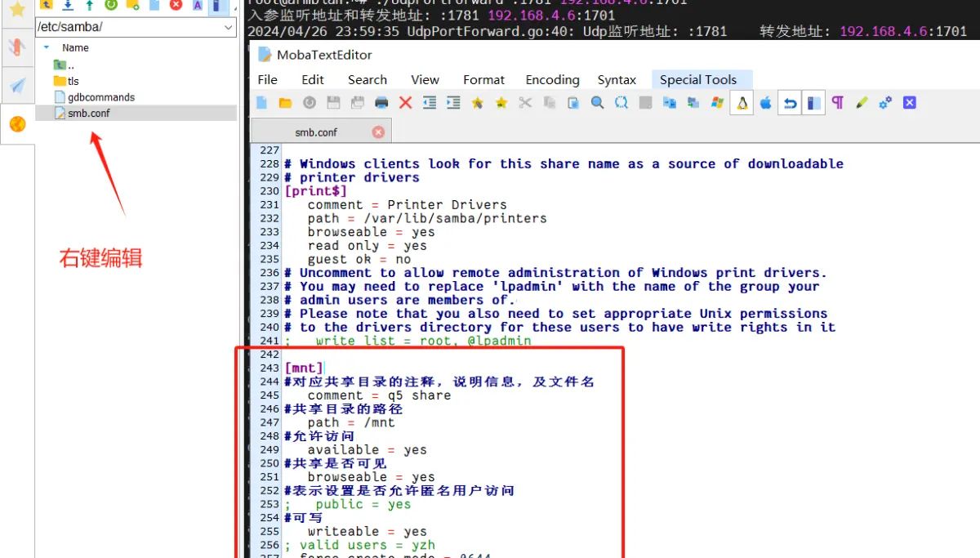The image size is (980, 558).
Task: Click the scissors Cut icon
Action: (525, 103)
